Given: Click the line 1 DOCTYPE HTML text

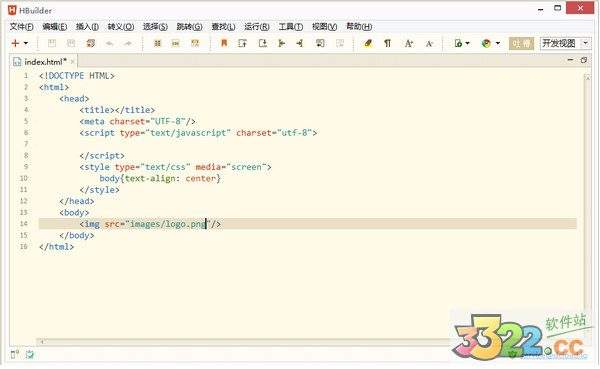Looking at the screenshot, I should pos(77,76).
